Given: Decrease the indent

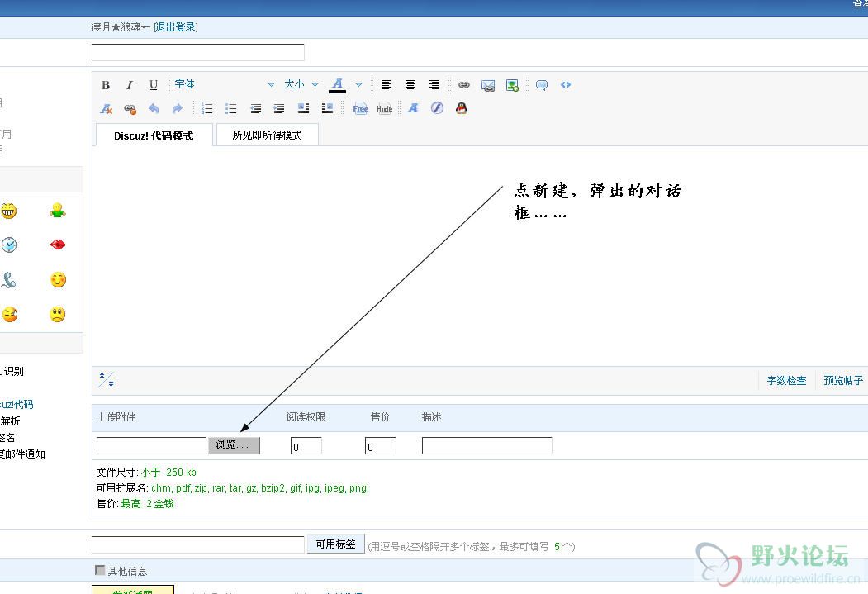Looking at the screenshot, I should pos(255,108).
